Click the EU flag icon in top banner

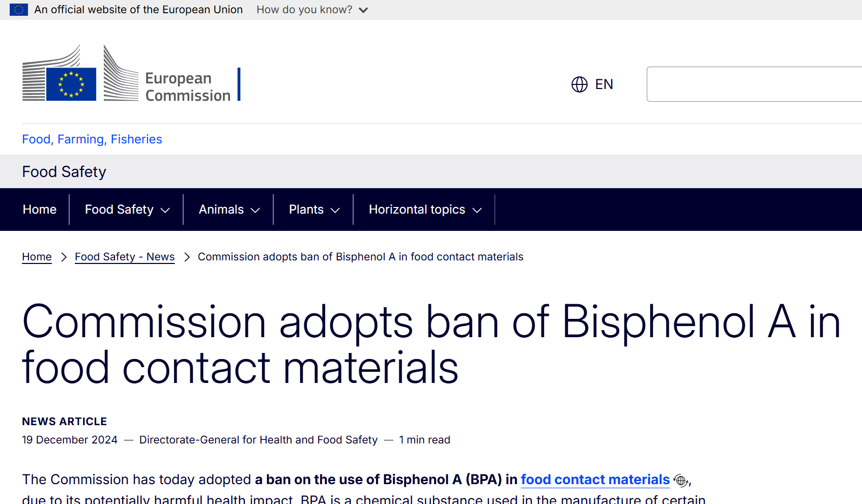click(x=19, y=10)
